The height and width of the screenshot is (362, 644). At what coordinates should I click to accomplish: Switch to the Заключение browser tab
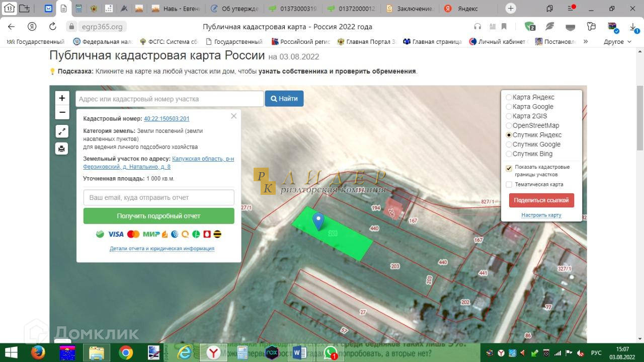tap(411, 9)
